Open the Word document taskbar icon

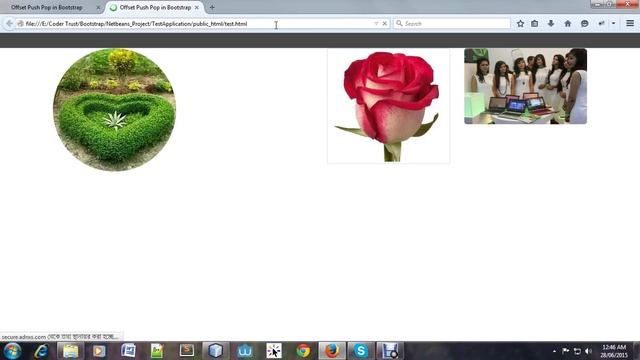[x=128, y=351]
